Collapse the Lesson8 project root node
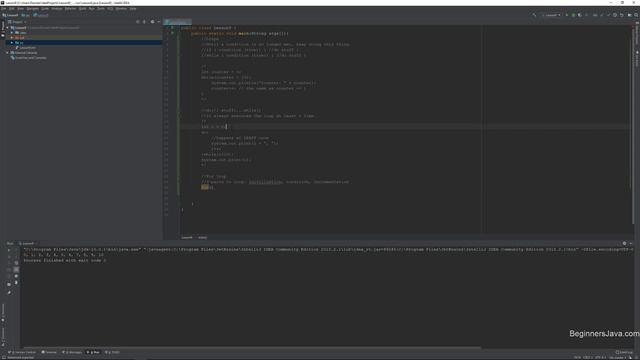The image size is (640, 360). [x=7, y=28]
